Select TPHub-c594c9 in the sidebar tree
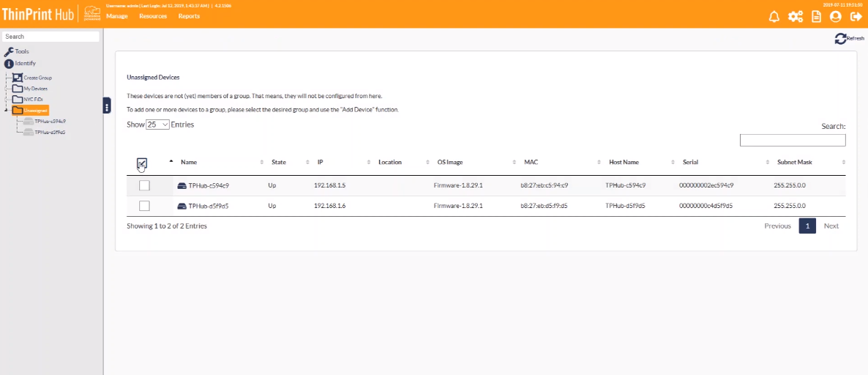Image resolution: width=868 pixels, height=375 pixels. click(x=50, y=121)
